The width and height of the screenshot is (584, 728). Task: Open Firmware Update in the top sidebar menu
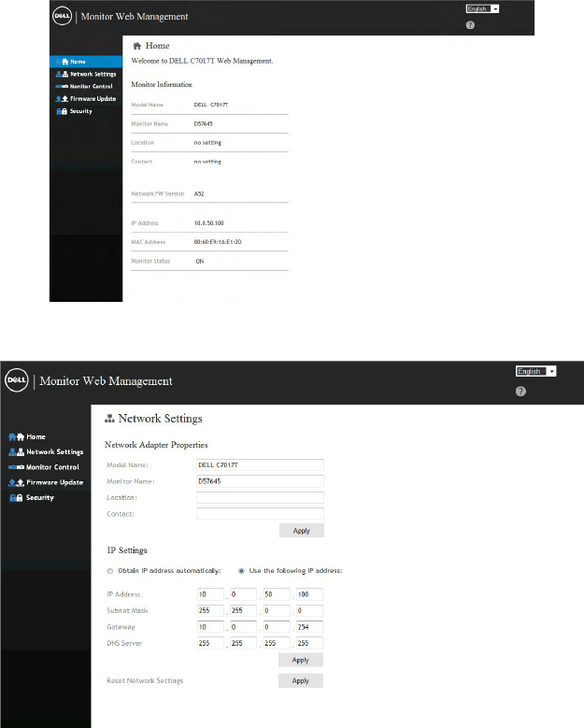pyautogui.click(x=86, y=99)
